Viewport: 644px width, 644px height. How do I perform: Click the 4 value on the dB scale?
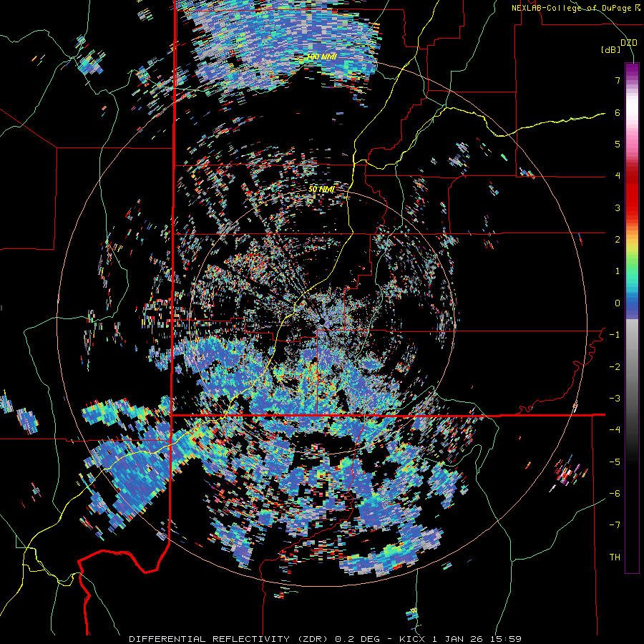618,176
